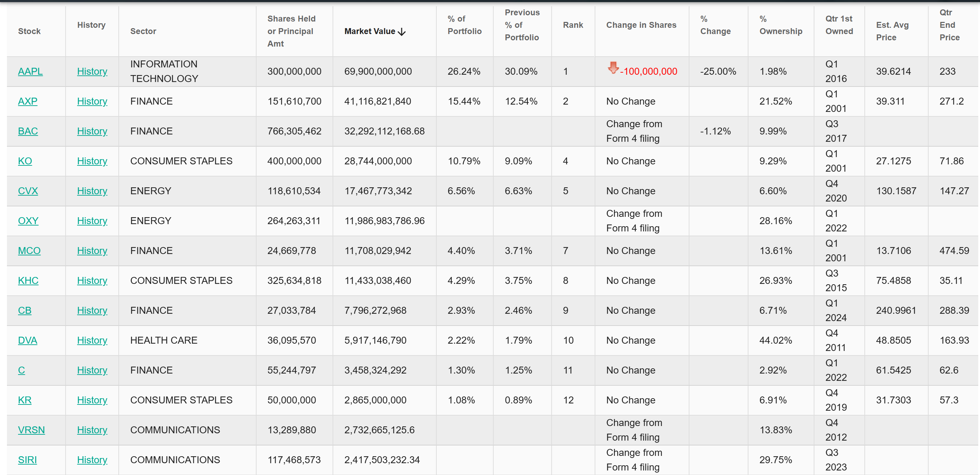View History for CVX row
980x475 pixels.
[x=92, y=191]
